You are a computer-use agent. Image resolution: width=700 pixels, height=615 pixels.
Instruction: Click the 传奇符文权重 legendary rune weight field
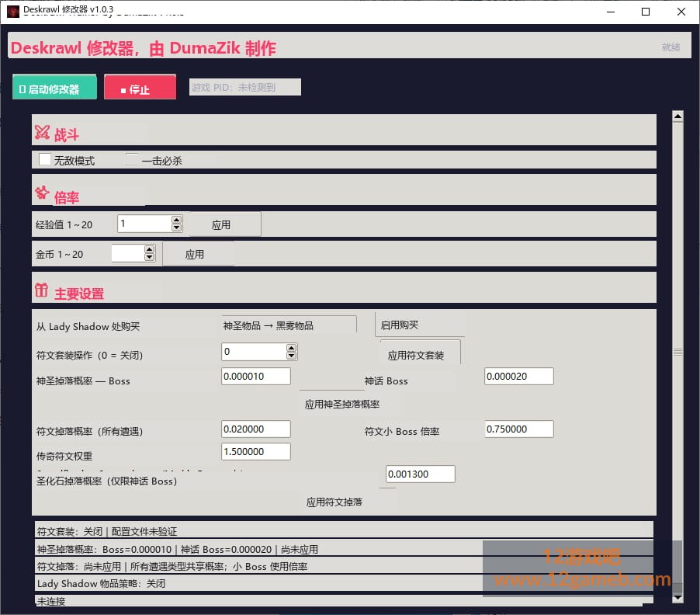click(256, 451)
